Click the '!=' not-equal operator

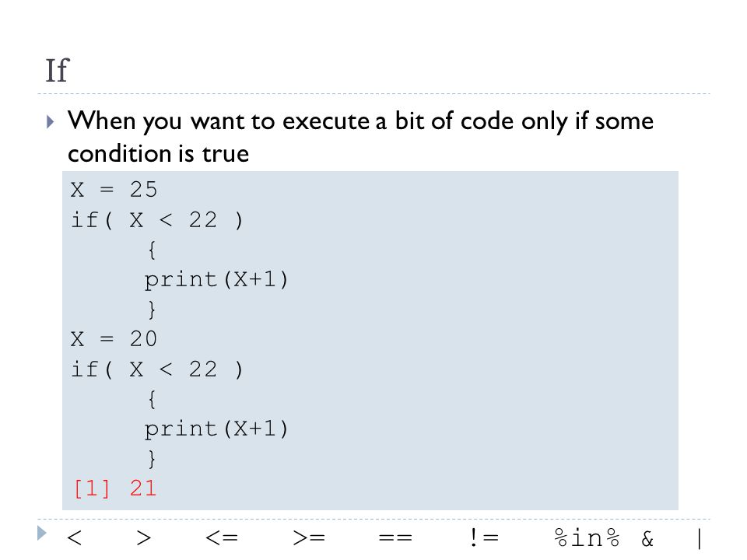[484, 537]
